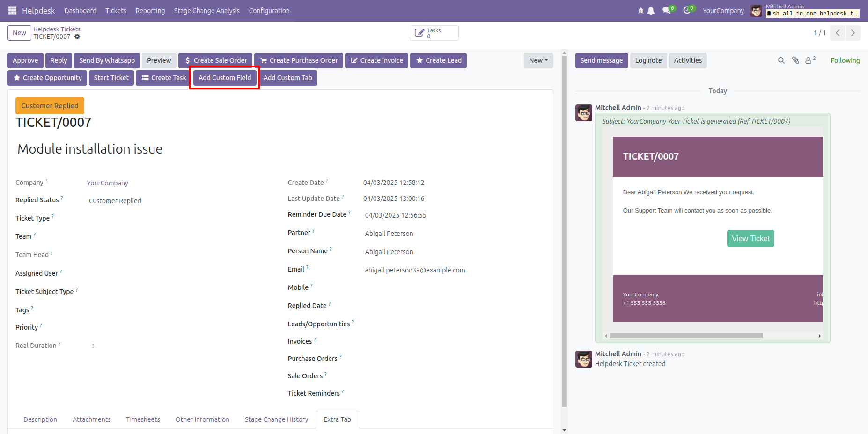Go to next record with right chevron
868x434 pixels.
coord(853,33)
